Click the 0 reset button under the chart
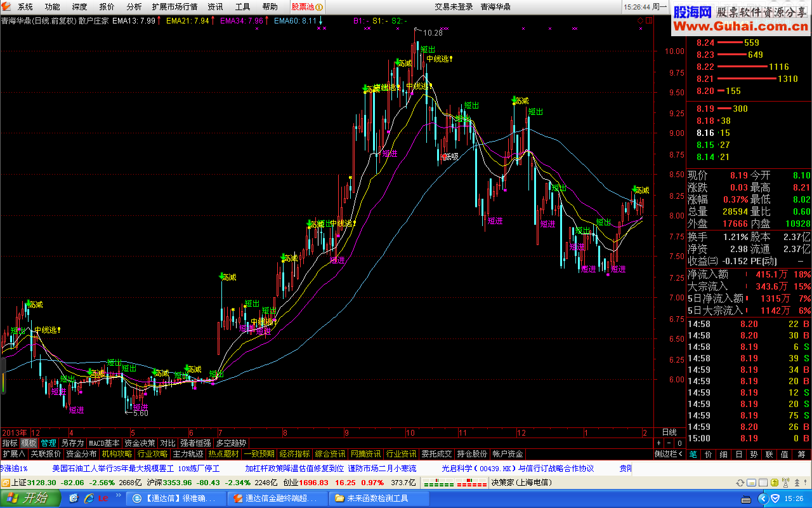 (x=679, y=443)
